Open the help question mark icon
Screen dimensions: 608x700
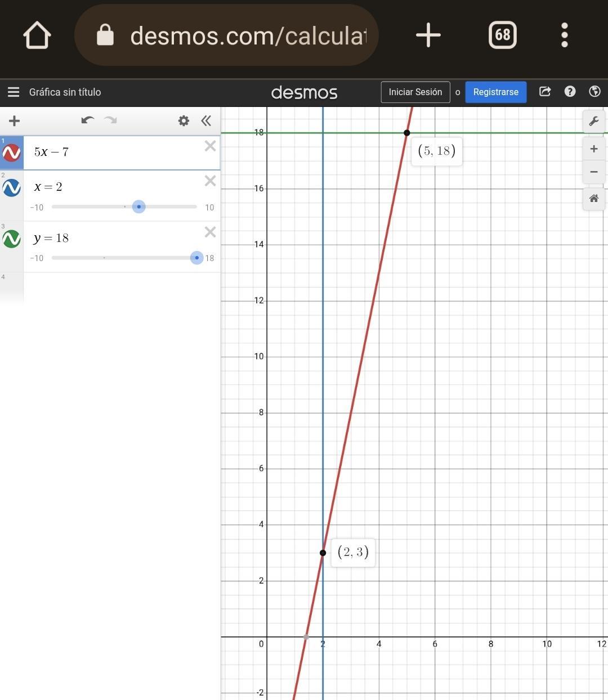tap(570, 92)
